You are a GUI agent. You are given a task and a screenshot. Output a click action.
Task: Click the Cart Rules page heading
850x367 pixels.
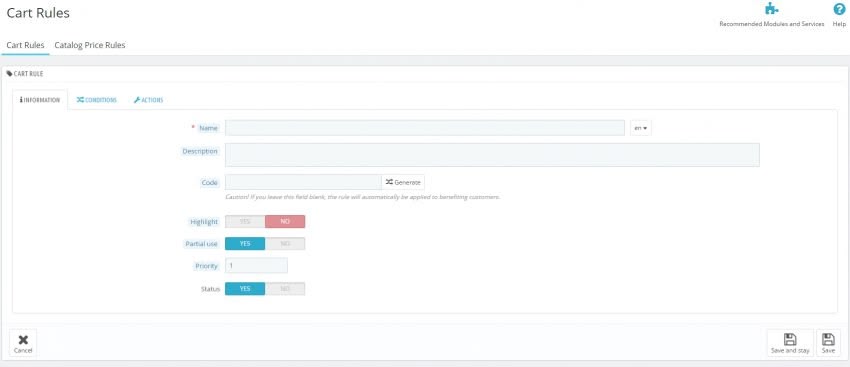pos(38,13)
